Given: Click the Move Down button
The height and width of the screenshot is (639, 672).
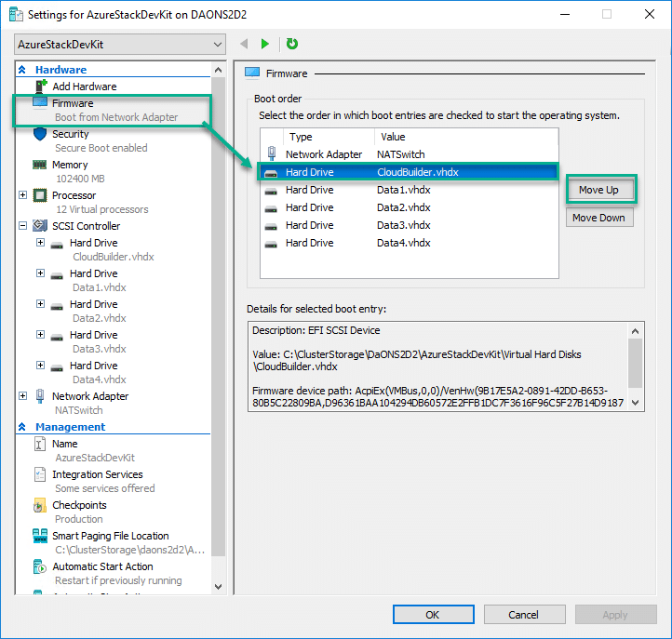Looking at the screenshot, I should (x=598, y=218).
